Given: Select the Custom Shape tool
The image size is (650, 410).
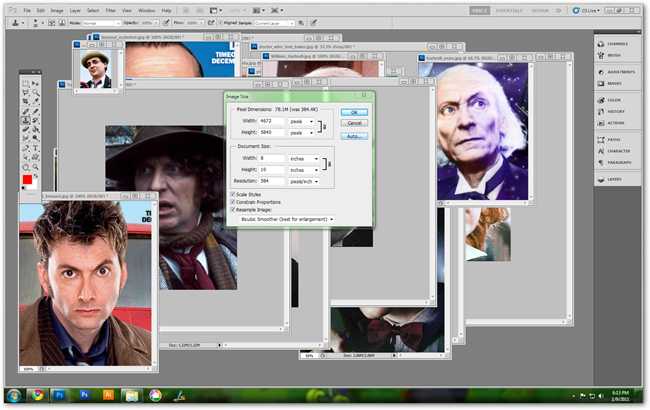Looking at the screenshot, I should tap(35, 157).
